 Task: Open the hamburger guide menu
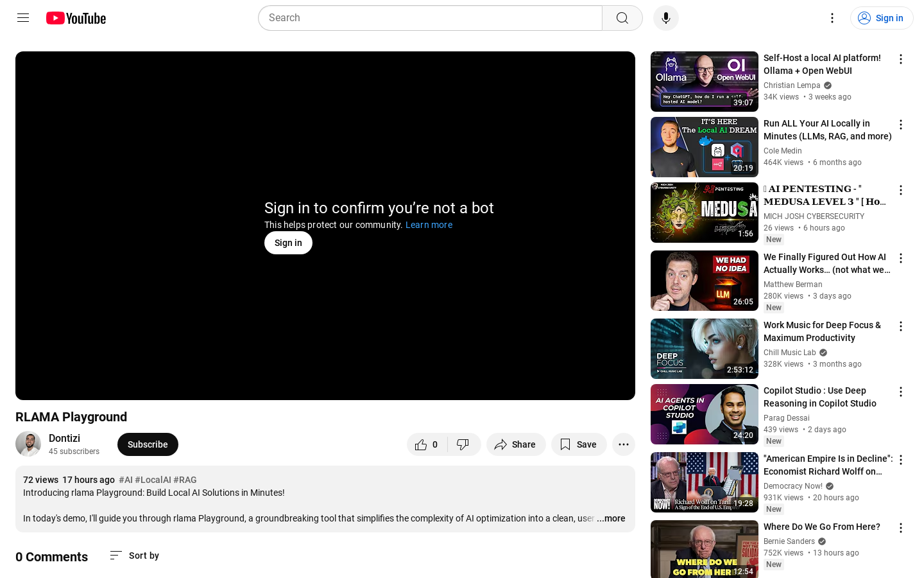pos(23,18)
